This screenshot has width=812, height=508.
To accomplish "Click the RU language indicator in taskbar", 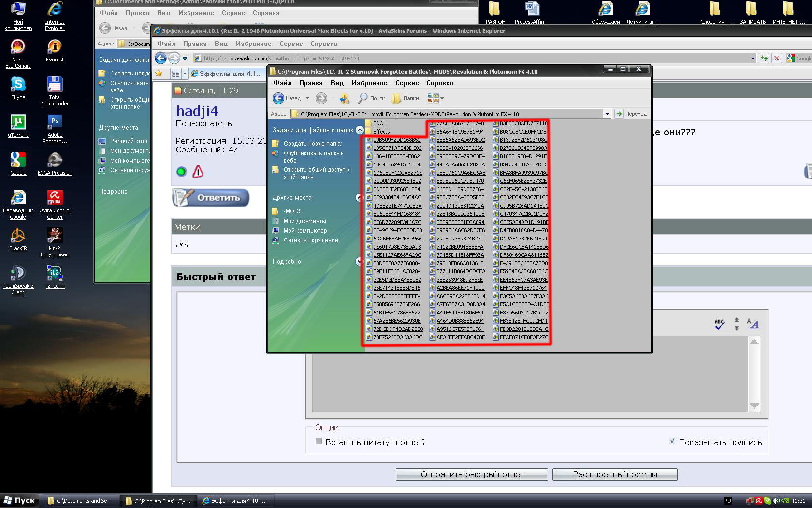I will coord(727,501).
